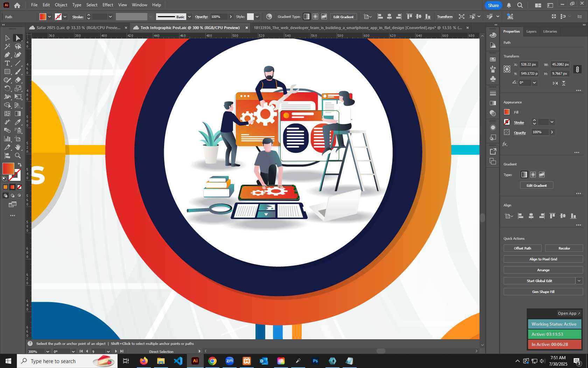
Task: Open rotation angle dropdown in Transform
Action: [534, 83]
